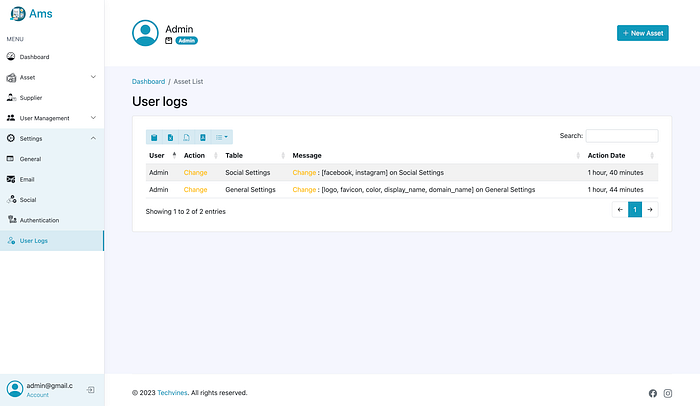Focus the Search input field

tap(621, 136)
